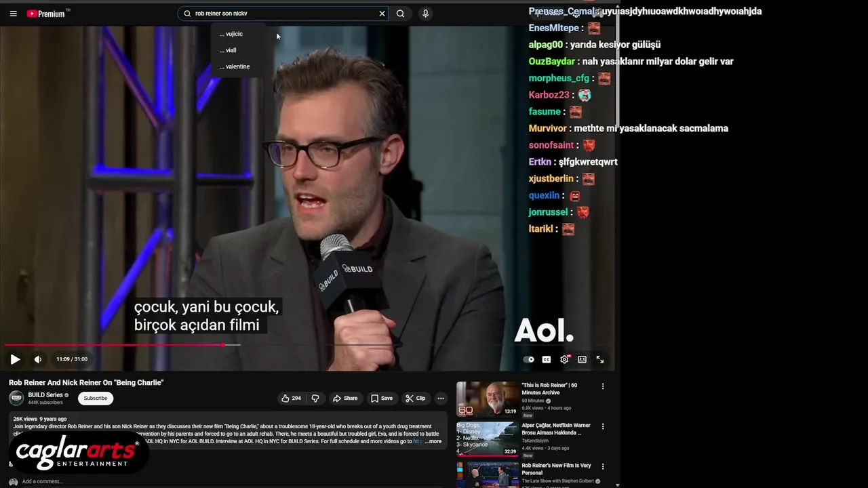Open the '"This is Rob Reiner" 60 Minutes' thumbnail
Image resolution: width=868 pixels, height=488 pixels.
[487, 399]
